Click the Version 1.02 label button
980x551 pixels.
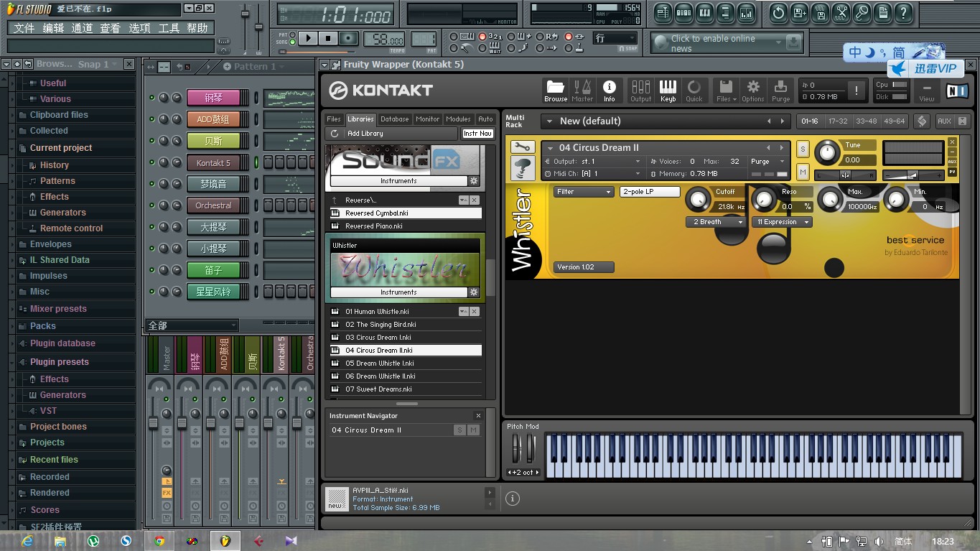[x=584, y=267]
